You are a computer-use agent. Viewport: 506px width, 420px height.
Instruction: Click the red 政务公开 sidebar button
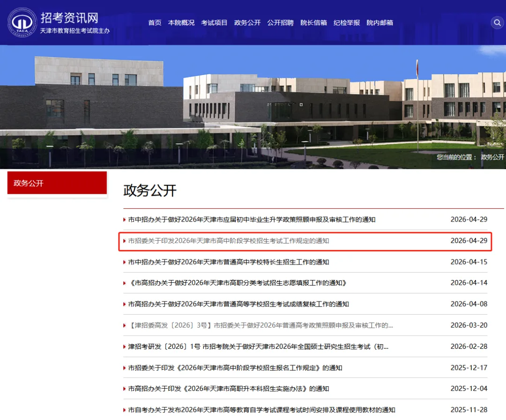point(56,183)
